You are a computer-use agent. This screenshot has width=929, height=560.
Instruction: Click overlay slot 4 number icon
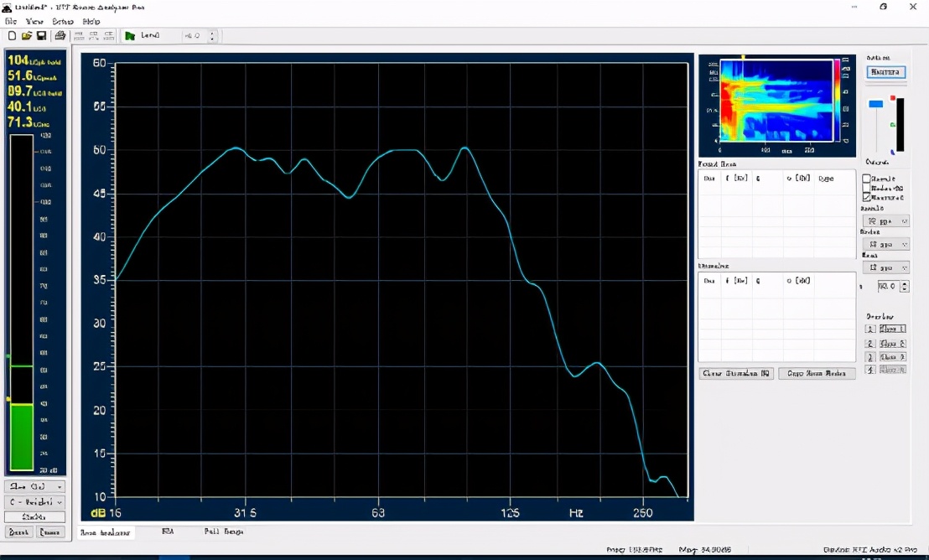pyautogui.click(x=869, y=370)
